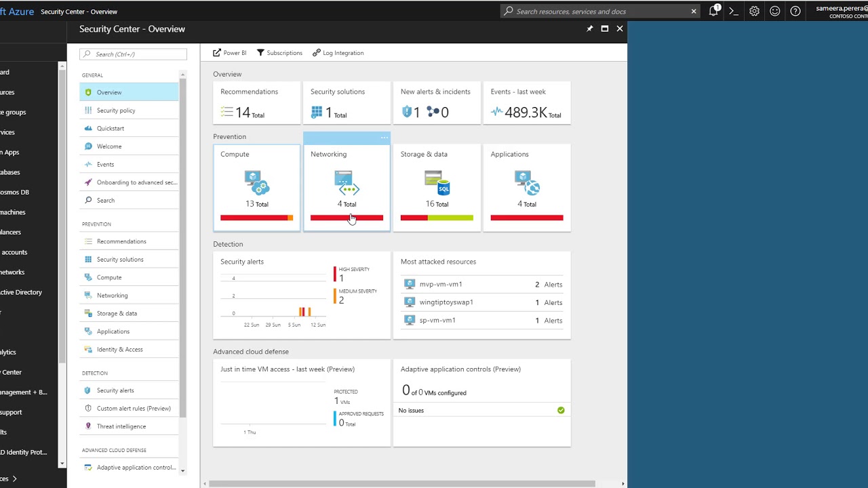
Task: Open account menu for sameera.perera
Action: [841, 11]
